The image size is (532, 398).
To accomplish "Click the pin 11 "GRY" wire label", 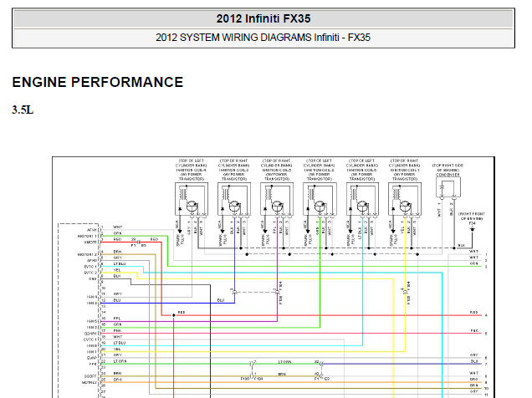I will tap(118, 294).
